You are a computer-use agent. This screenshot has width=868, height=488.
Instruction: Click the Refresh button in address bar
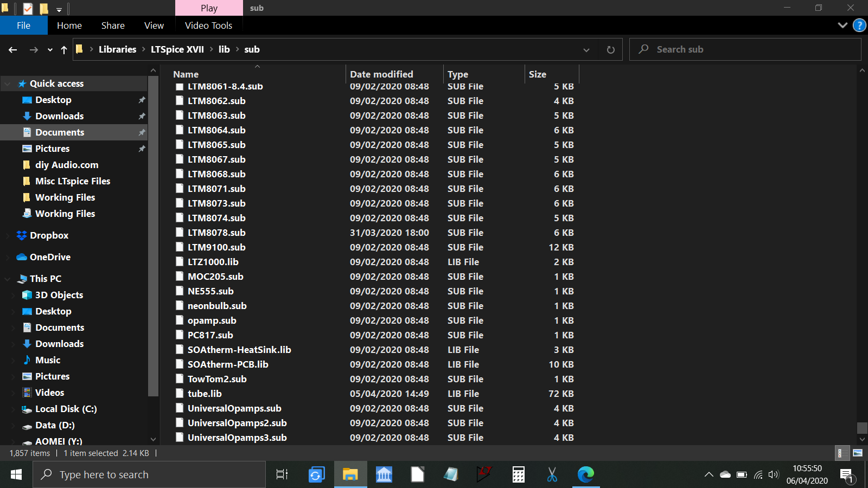pos(610,49)
